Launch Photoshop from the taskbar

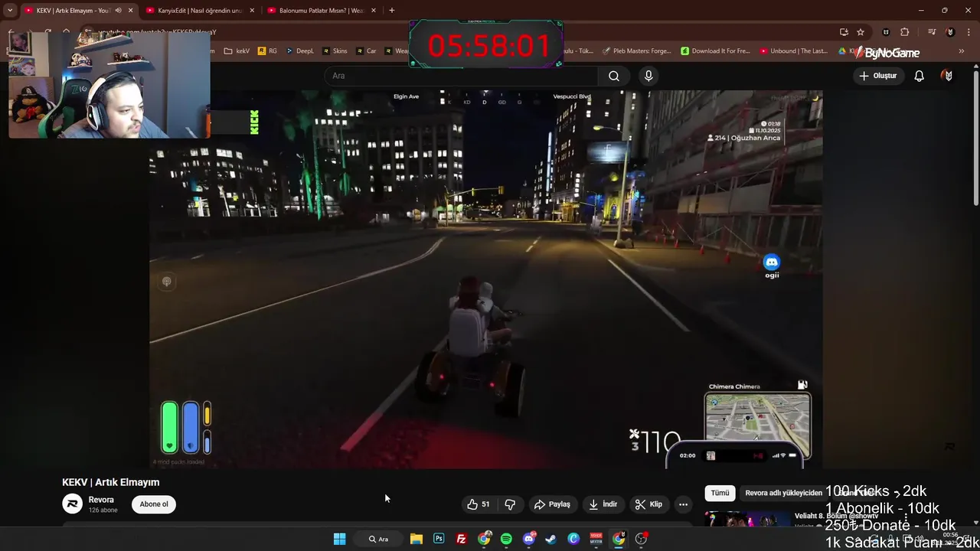(x=439, y=539)
